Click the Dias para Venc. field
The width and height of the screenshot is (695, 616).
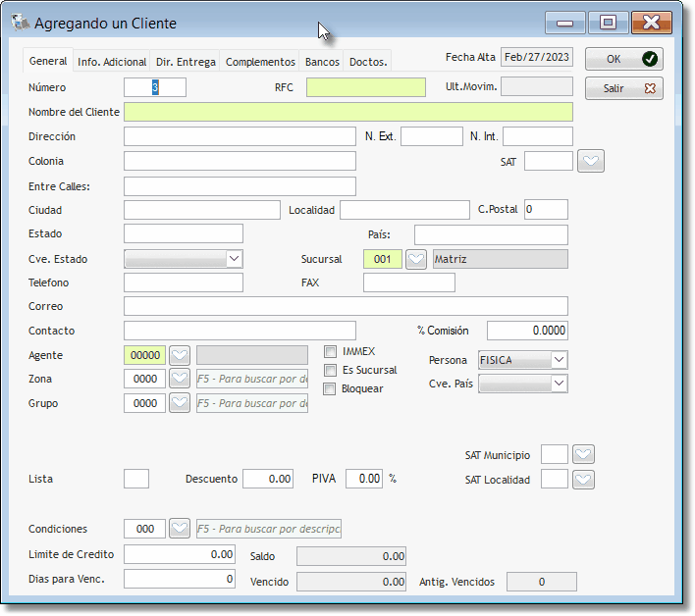[180, 579]
